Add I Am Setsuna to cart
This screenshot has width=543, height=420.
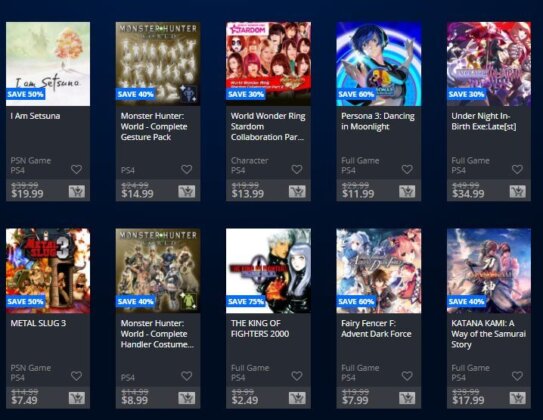coord(77,191)
